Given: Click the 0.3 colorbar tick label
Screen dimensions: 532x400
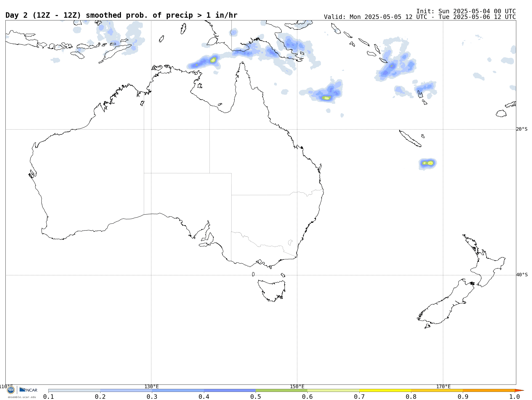Looking at the screenshot, I should click(152, 397).
